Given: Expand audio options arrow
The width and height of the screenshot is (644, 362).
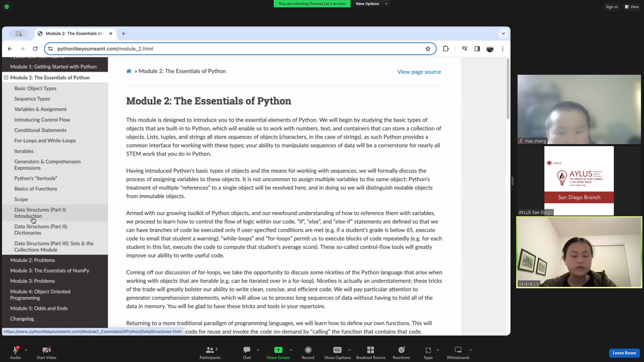Looking at the screenshot, I should (26, 350).
